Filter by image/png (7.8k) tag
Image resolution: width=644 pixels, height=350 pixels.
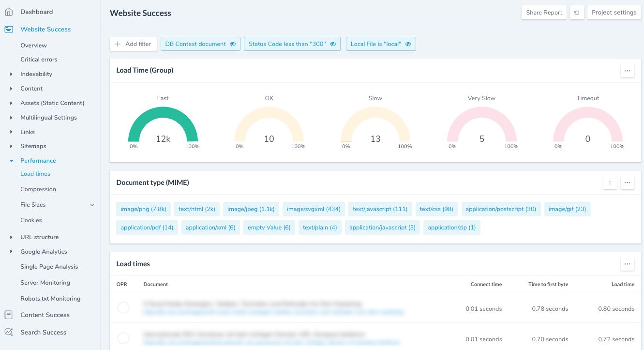coord(143,209)
